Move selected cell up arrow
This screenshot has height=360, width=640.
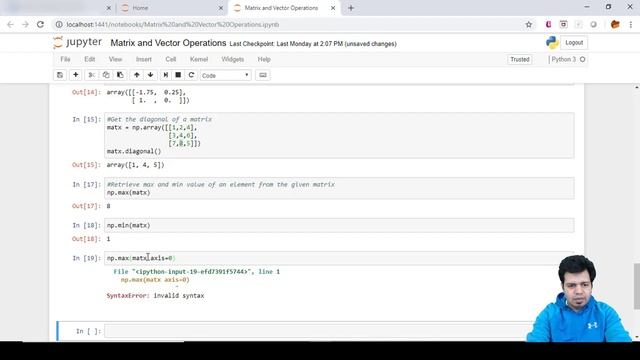click(x=137, y=75)
